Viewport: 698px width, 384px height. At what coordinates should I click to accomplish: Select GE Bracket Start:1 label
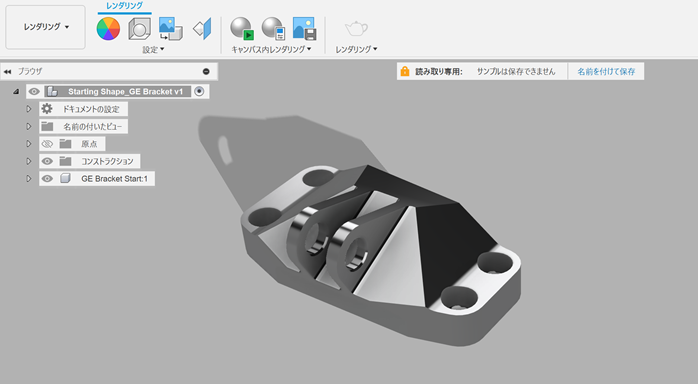114,178
